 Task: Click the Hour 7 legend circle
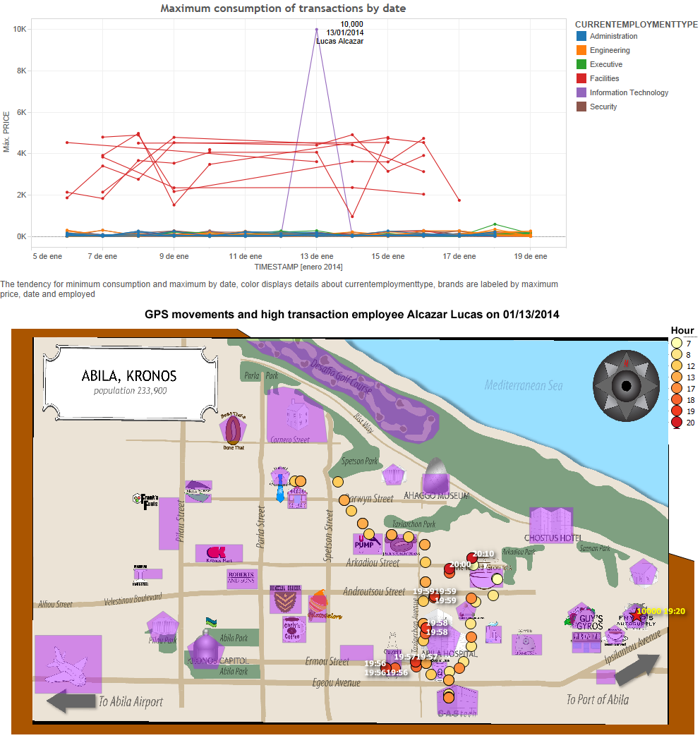677,343
